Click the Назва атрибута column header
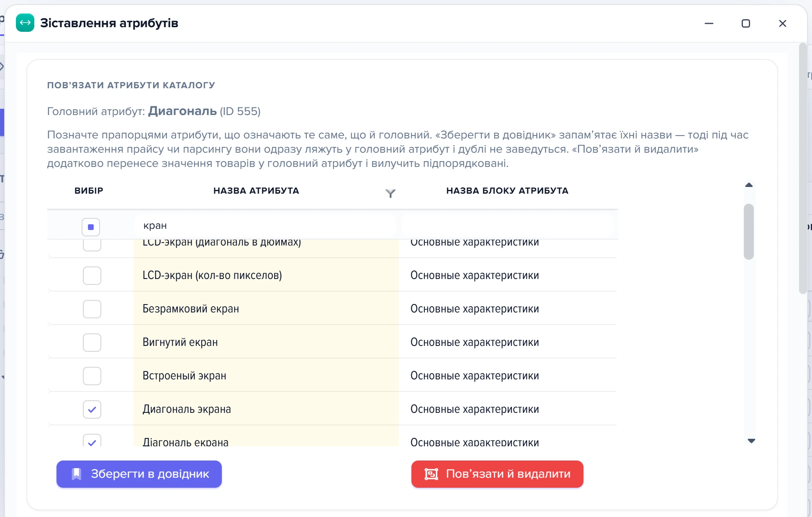 pos(256,191)
